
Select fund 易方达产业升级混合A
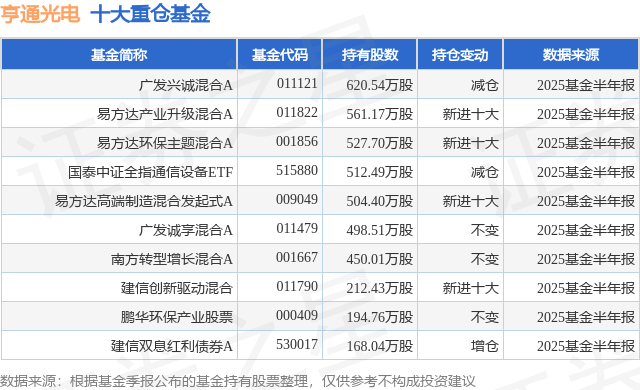tap(164, 114)
